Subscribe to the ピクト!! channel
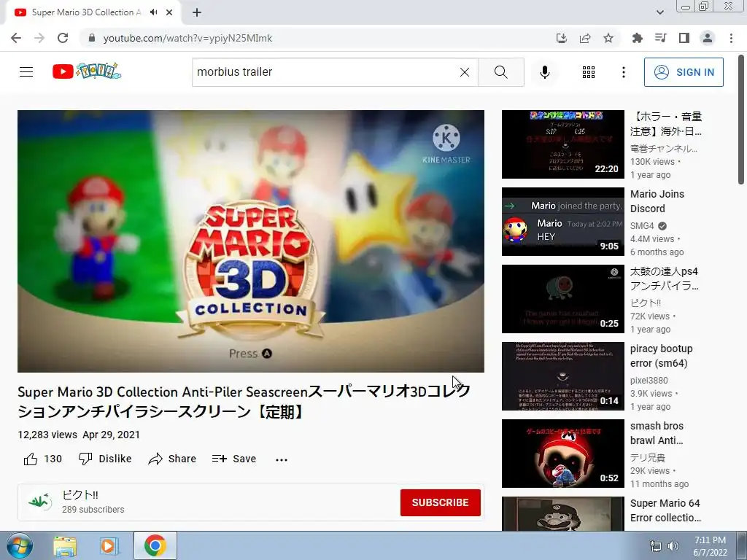Screen dimensions: 747x560 tap(440, 502)
